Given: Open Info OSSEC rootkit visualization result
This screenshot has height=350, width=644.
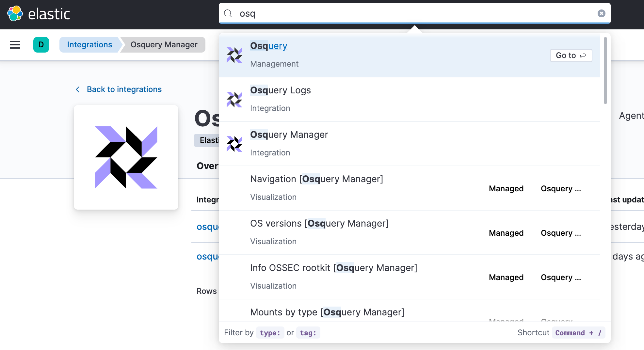Looking at the screenshot, I should [410, 277].
